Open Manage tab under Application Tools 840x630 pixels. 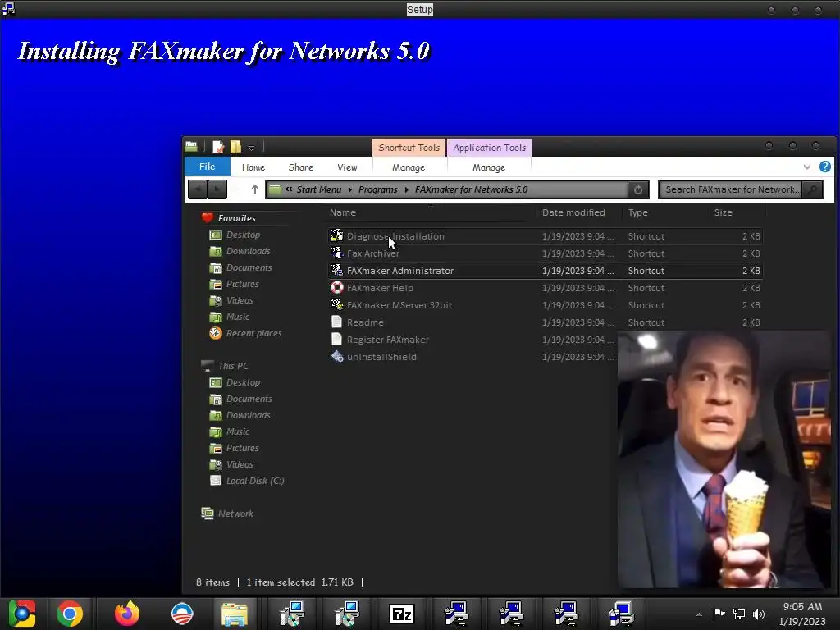pos(489,167)
